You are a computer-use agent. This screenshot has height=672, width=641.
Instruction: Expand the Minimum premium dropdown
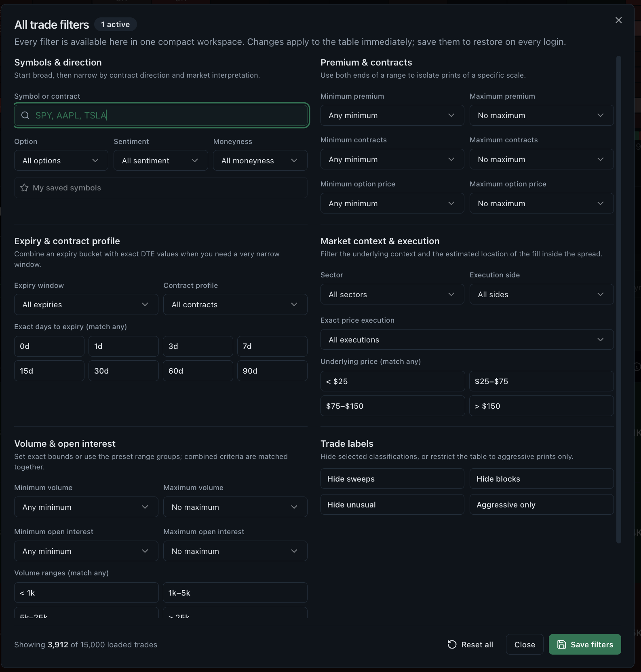pos(392,115)
